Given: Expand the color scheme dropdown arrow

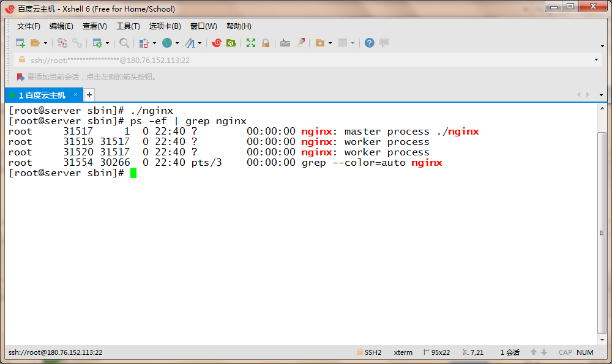Looking at the screenshot, I should pyautogui.click(x=154, y=43).
